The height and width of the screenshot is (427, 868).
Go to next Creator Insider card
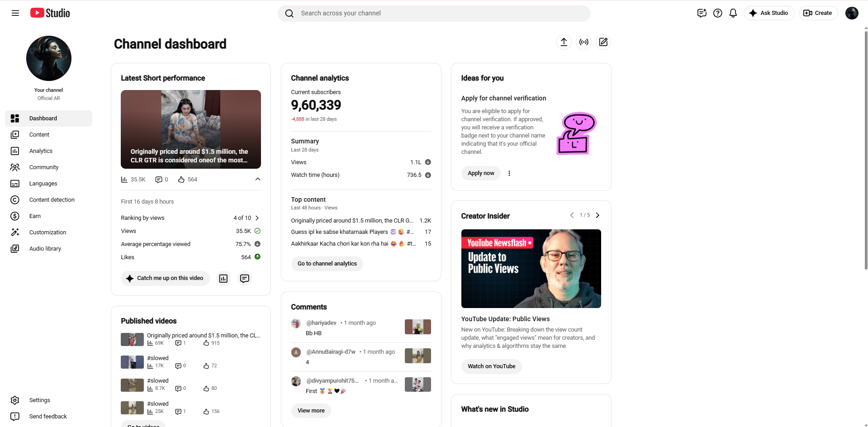point(598,215)
